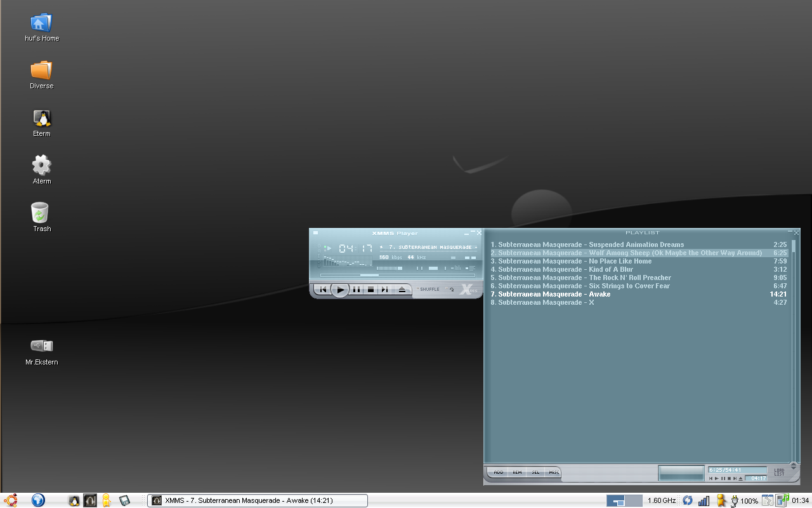Click the large play button in XMMS Player
Viewport: 812px width, 508px height.
[340, 290]
